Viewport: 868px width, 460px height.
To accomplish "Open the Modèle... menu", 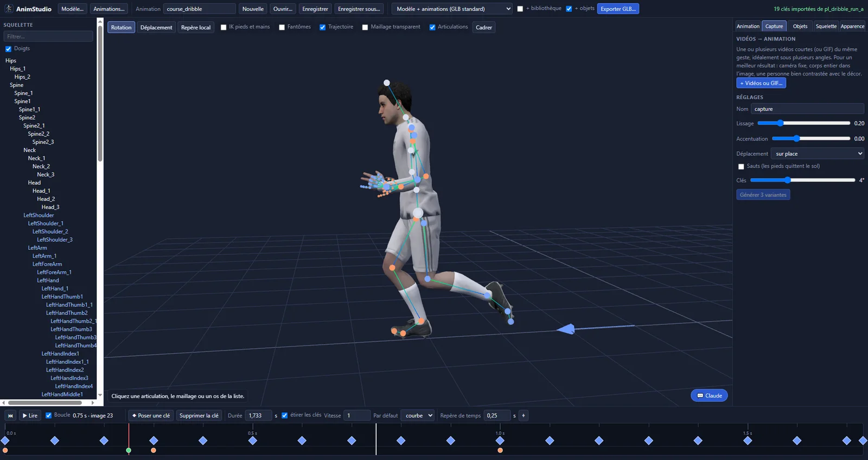I will click(x=72, y=9).
